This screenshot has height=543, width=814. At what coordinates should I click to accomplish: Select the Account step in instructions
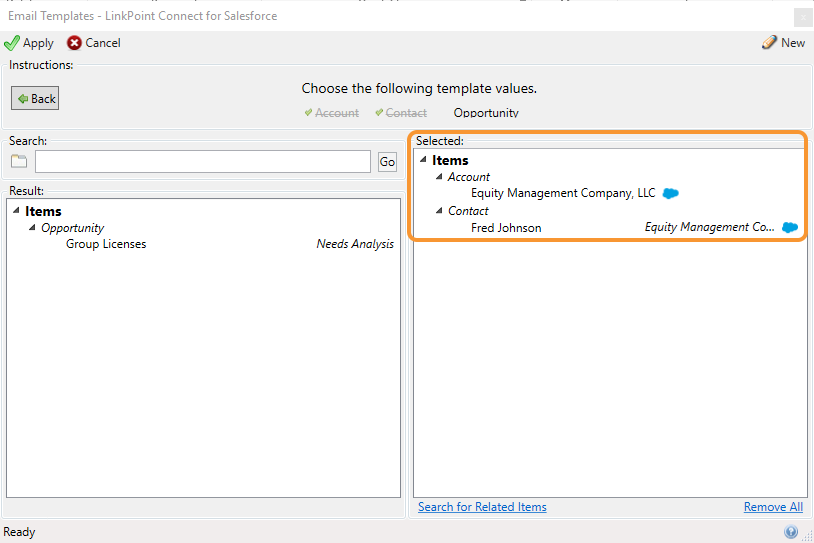point(337,113)
